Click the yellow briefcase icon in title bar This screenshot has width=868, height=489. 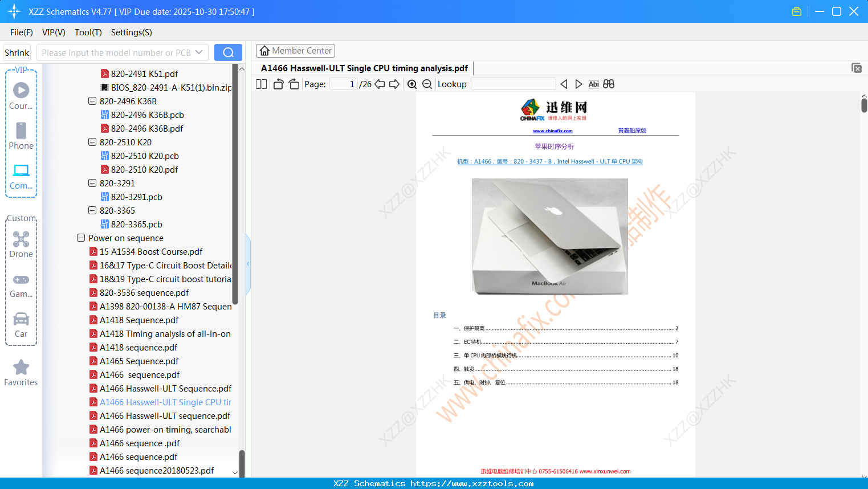pyautogui.click(x=797, y=11)
